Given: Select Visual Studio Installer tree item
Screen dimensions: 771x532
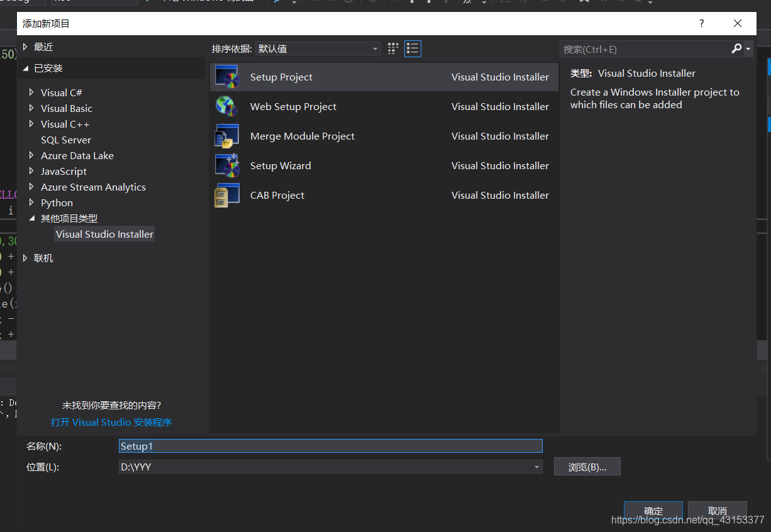Looking at the screenshot, I should (x=104, y=234).
